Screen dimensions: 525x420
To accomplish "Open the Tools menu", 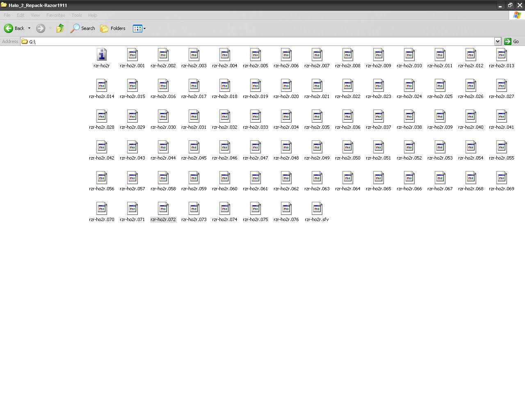I will 77,15.
